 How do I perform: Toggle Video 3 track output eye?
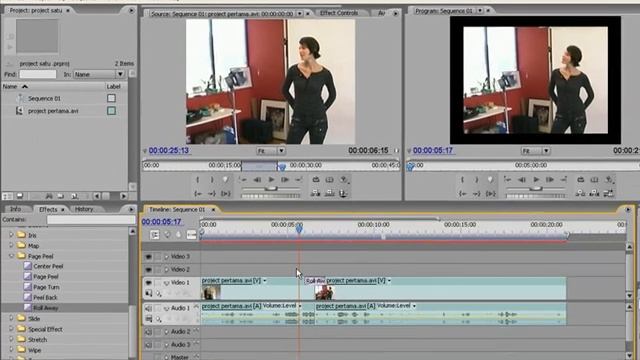(148, 257)
